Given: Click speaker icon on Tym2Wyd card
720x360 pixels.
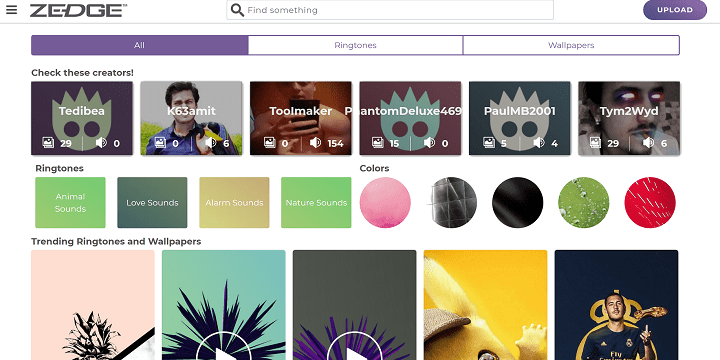Looking at the screenshot, I should tap(648, 143).
